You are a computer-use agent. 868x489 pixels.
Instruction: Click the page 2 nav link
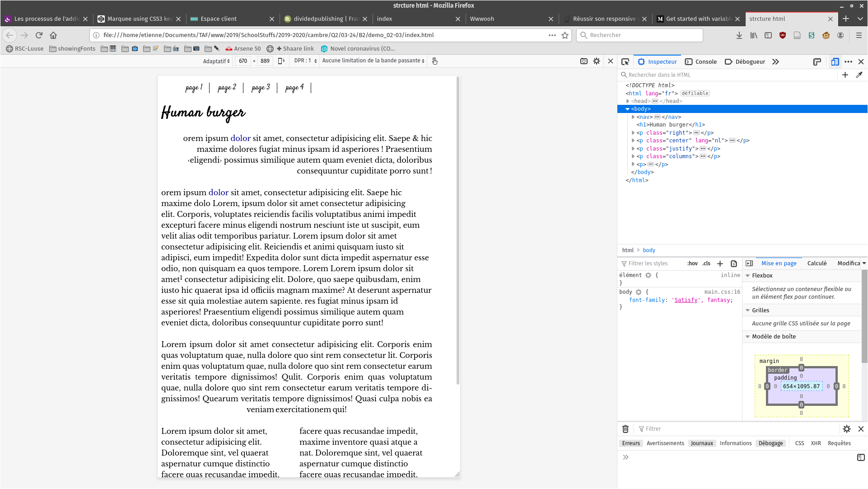click(227, 88)
